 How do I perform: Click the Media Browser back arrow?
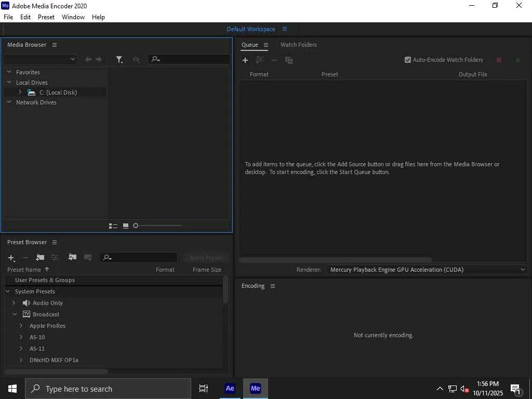click(88, 59)
